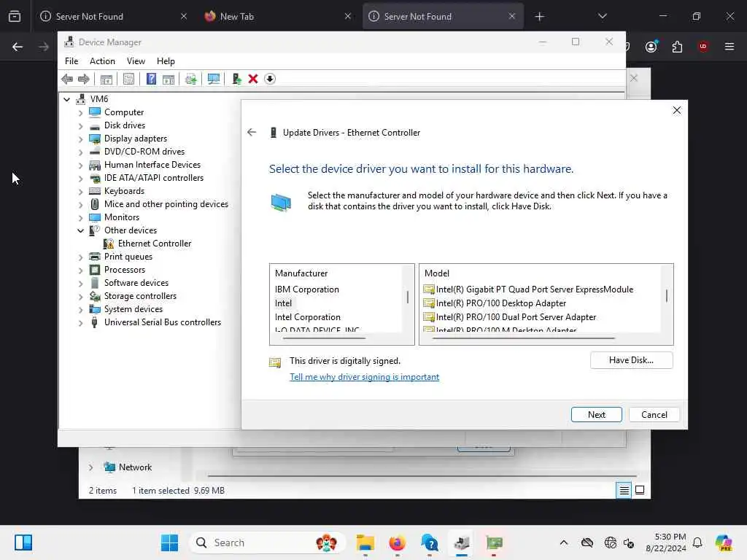Click the network globe tray icon
Viewport: 747px width, 560px height.
coord(610,542)
